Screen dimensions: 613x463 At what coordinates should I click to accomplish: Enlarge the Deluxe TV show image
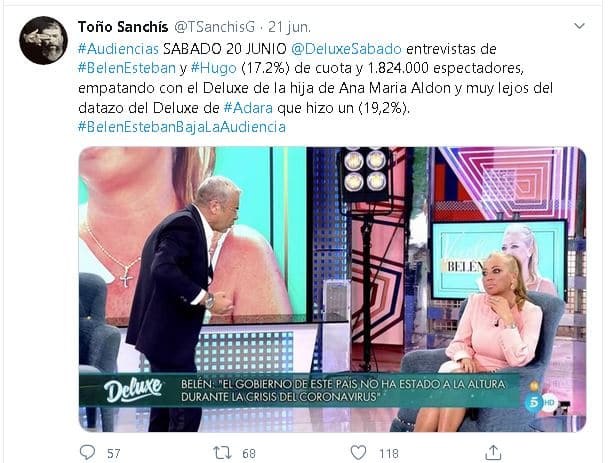pos(332,289)
